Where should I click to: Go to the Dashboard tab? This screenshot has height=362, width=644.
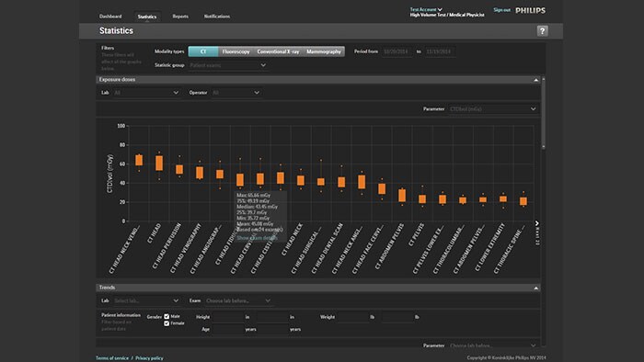[110, 17]
